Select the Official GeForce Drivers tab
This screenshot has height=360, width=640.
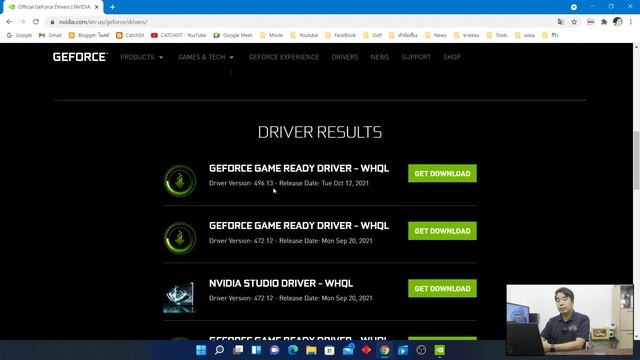[53, 7]
